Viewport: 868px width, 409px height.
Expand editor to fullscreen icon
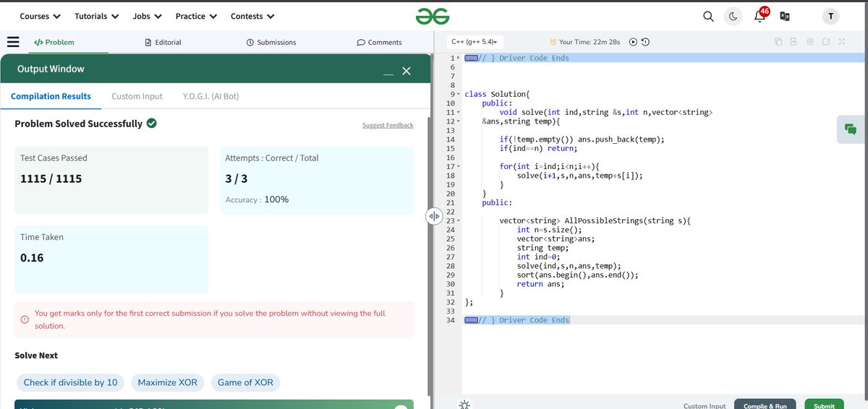[x=842, y=42]
